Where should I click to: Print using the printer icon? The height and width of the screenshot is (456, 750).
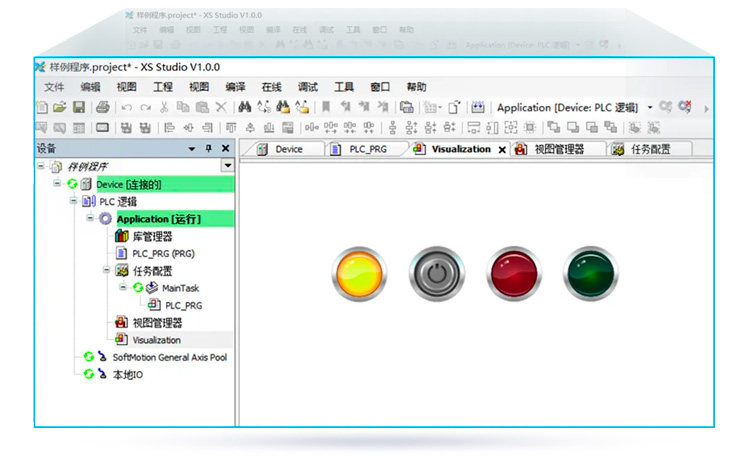(x=103, y=107)
